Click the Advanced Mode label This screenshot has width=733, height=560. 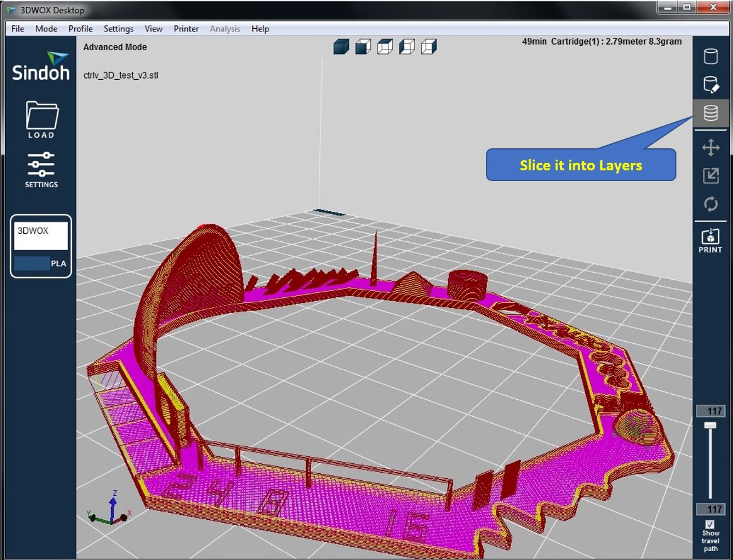pos(115,47)
